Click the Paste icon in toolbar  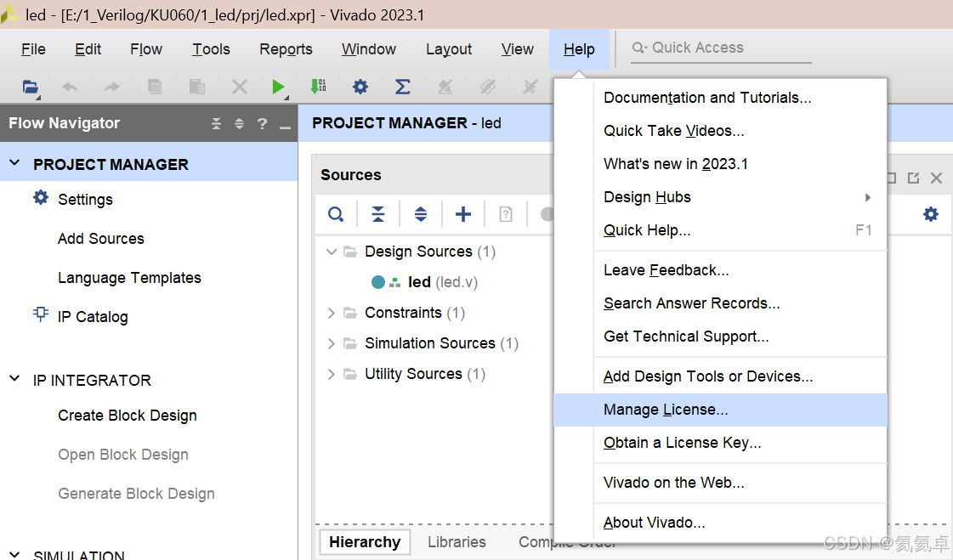coord(197,87)
